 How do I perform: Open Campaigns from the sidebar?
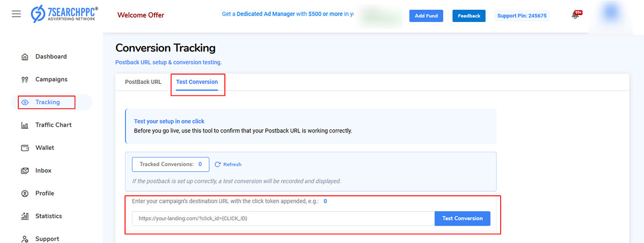[x=51, y=79]
